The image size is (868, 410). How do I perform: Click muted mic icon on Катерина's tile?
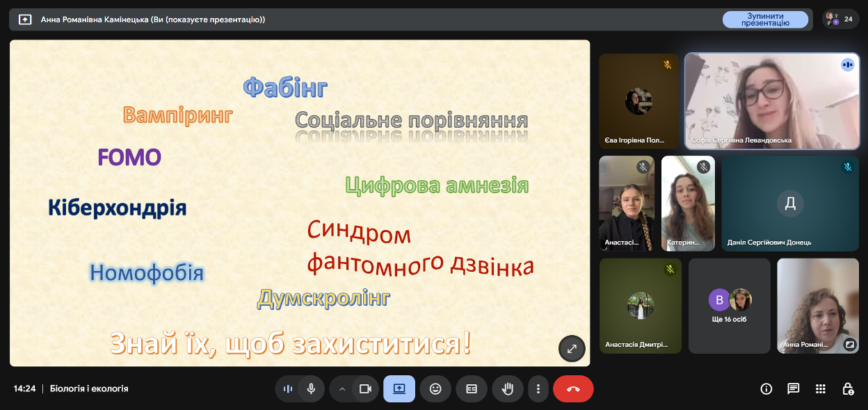[704, 167]
